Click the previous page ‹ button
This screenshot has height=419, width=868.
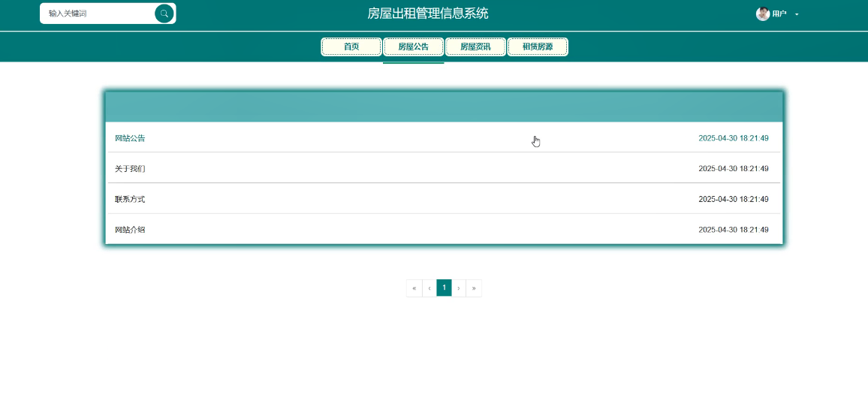coord(429,288)
